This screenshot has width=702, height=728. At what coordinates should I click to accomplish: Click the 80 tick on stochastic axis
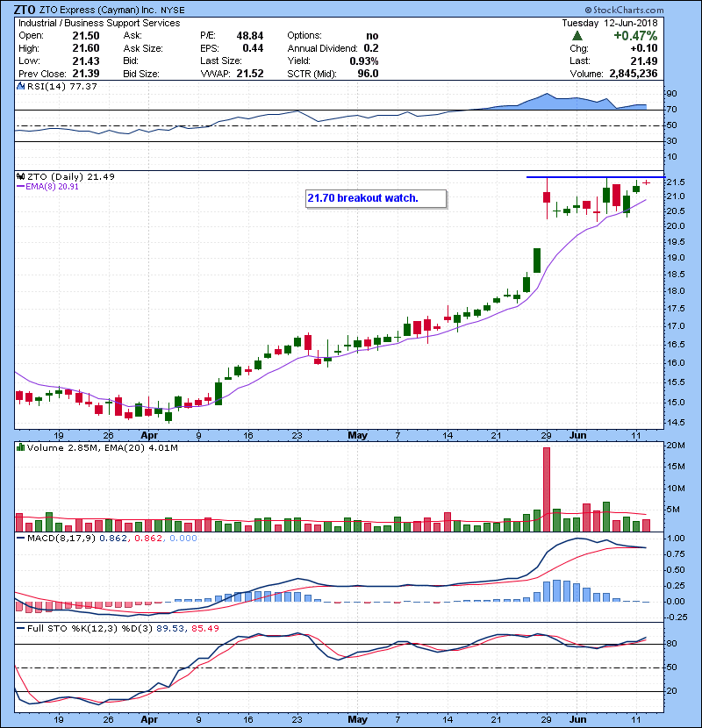click(672, 644)
